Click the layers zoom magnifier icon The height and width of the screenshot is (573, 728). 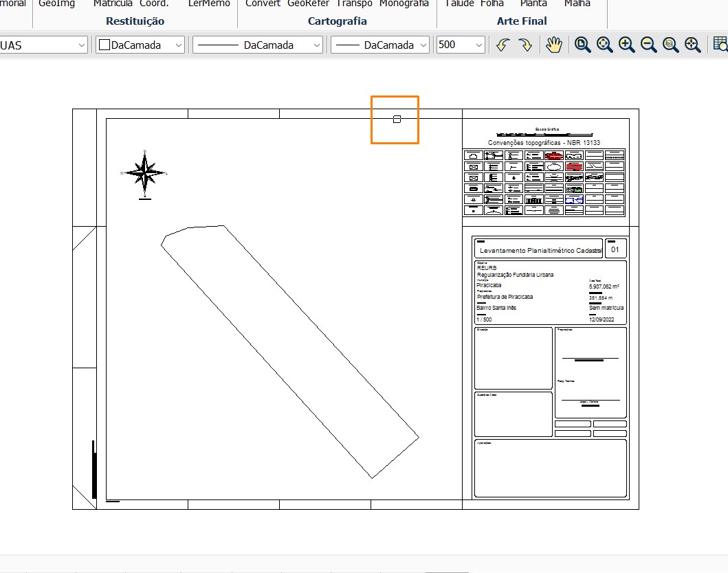(x=670, y=45)
